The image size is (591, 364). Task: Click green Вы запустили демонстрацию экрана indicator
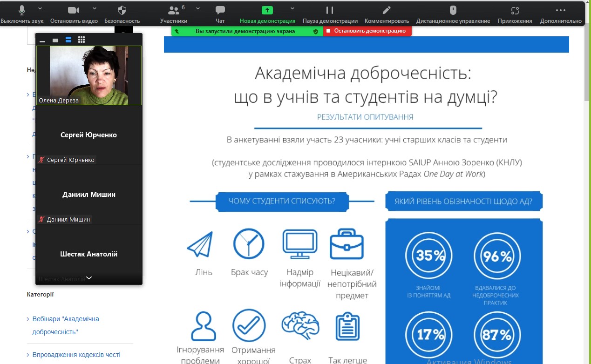tap(245, 31)
